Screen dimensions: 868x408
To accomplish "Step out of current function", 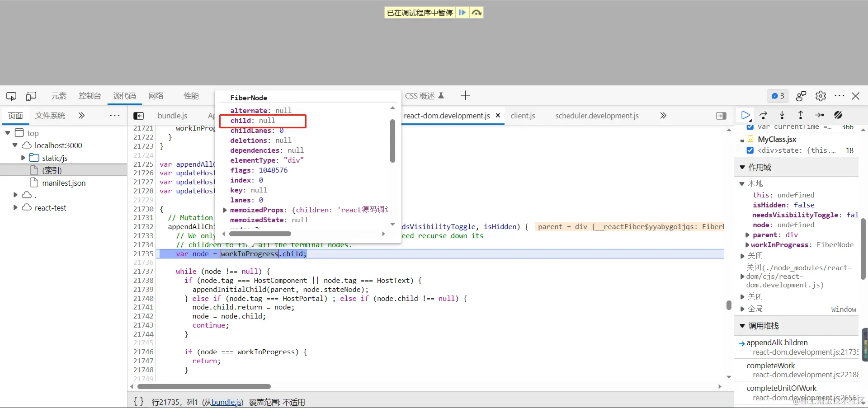I will click(801, 116).
